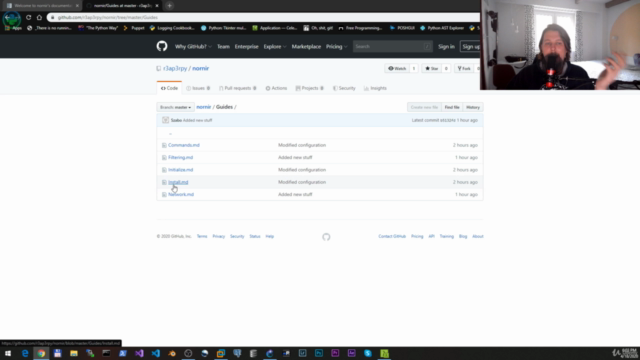This screenshot has width=640, height=360.
Task: Open the 'The Python Way' bookmark
Action: tap(98, 28)
